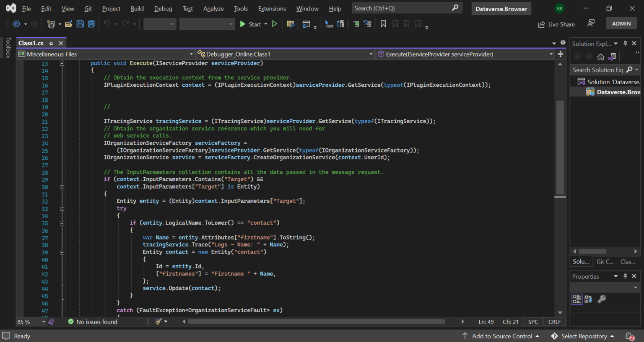Click inside the Search Solution Explorer field
This screenshot has width=644, height=342.
click(597, 70)
